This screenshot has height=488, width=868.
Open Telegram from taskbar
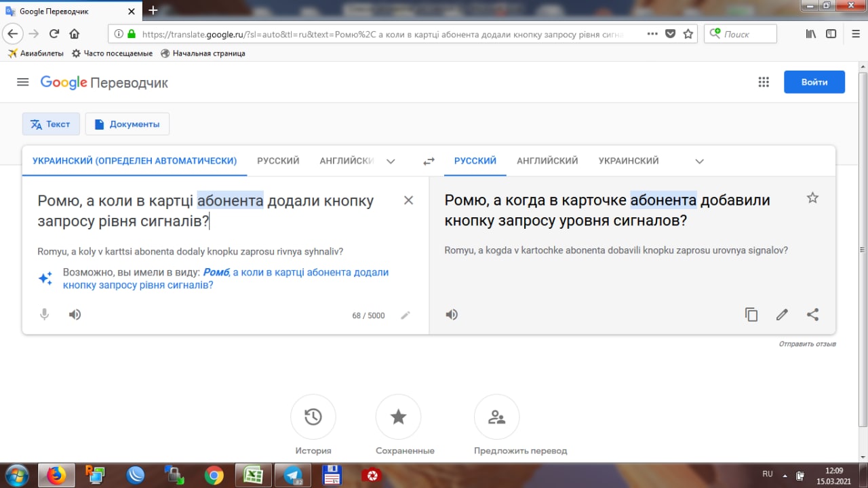tap(293, 475)
